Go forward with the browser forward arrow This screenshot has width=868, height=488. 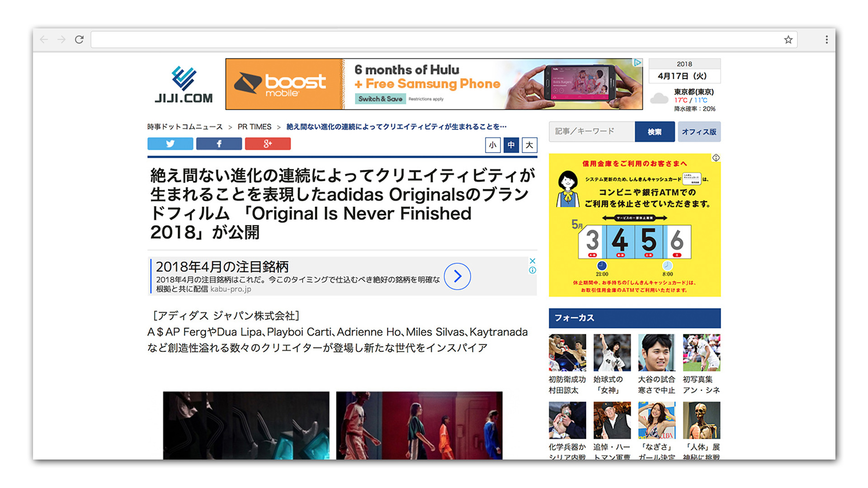61,40
